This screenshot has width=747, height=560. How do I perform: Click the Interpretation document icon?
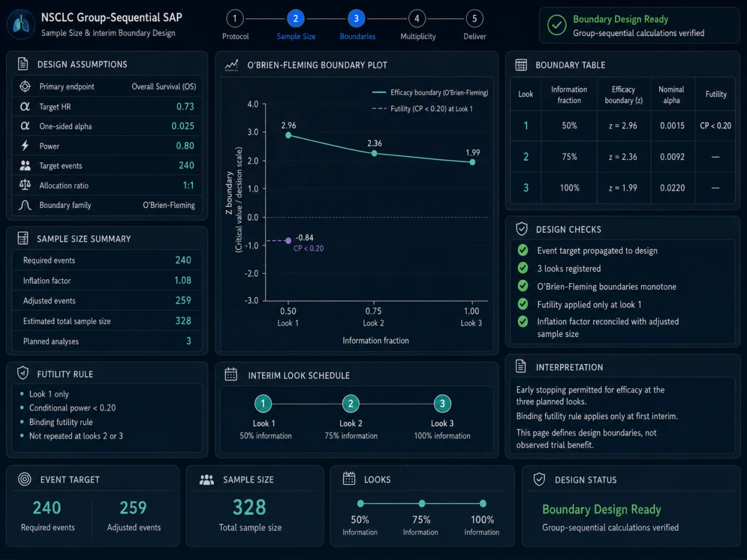522,366
